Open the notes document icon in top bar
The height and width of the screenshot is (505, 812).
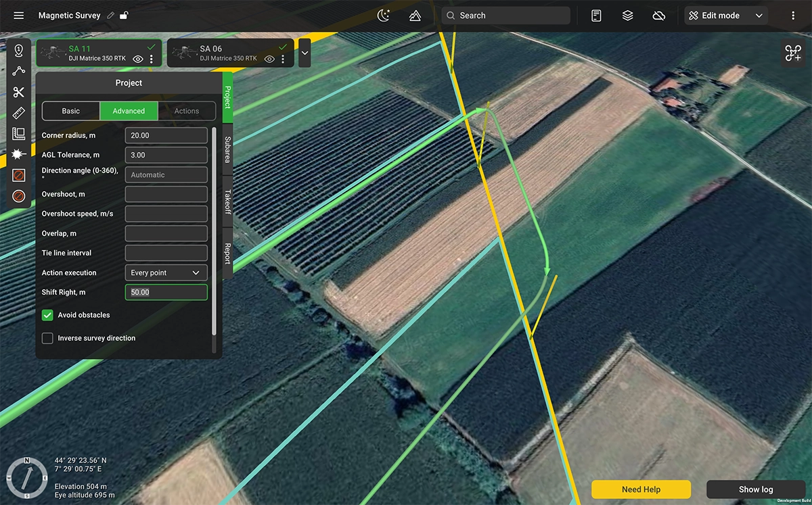click(596, 16)
